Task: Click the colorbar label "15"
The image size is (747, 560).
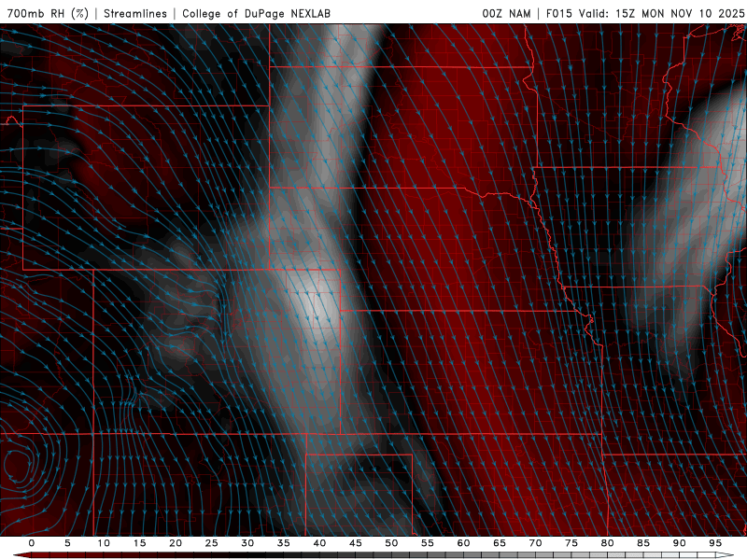Action: pyautogui.click(x=139, y=543)
